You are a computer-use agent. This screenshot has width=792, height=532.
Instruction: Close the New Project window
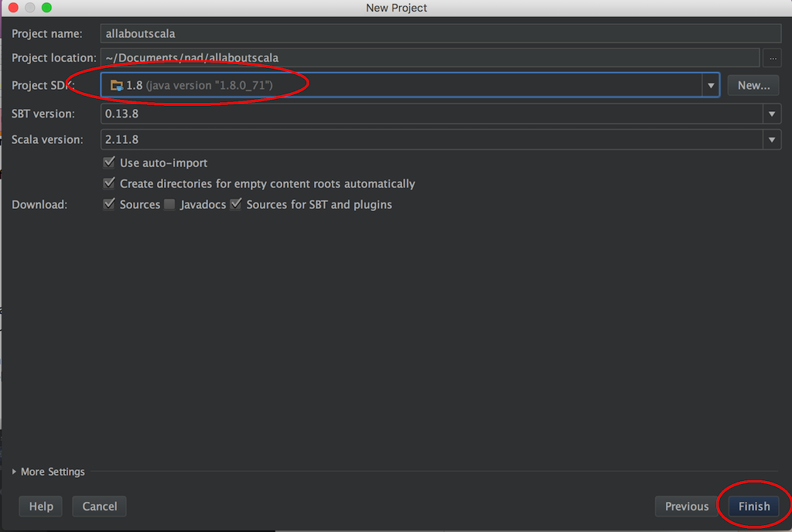[14, 8]
